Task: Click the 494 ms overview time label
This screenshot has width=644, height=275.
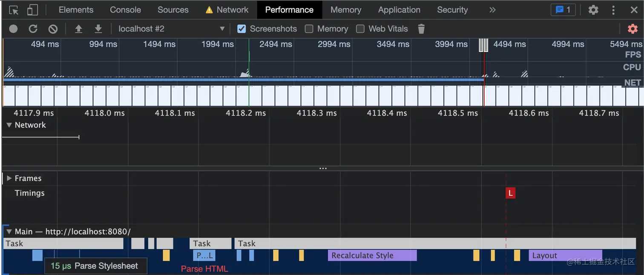Action: tap(45, 44)
